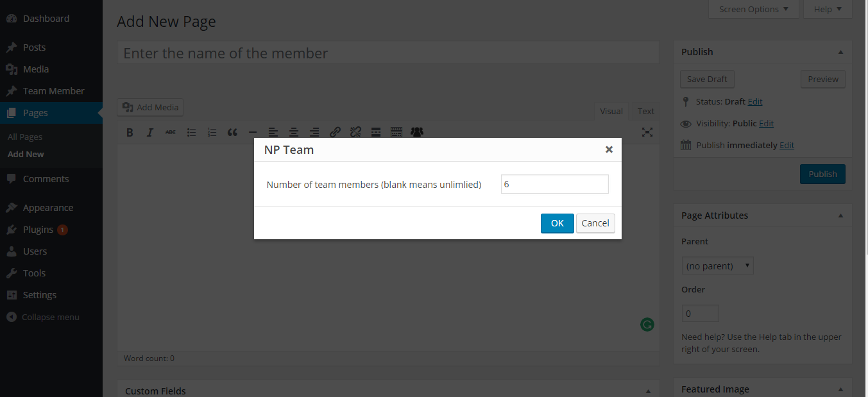Click the blue Publish button
The width and height of the screenshot is (868, 397).
click(x=822, y=174)
